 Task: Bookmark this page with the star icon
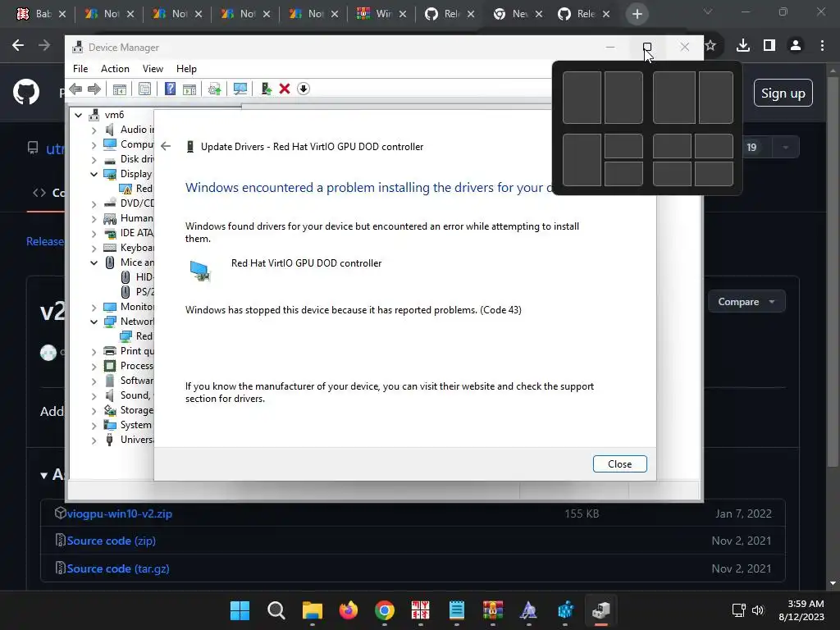pyautogui.click(x=710, y=46)
